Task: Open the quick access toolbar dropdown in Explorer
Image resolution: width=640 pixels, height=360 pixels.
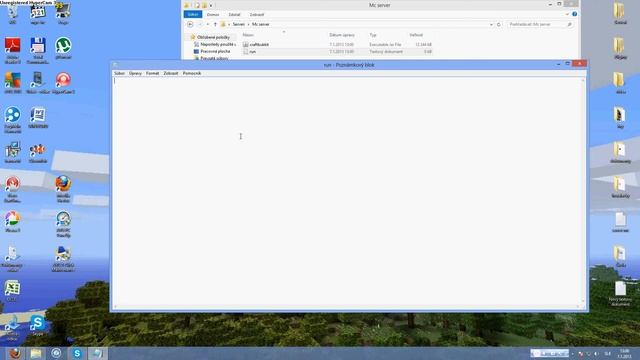Action: [211, 5]
